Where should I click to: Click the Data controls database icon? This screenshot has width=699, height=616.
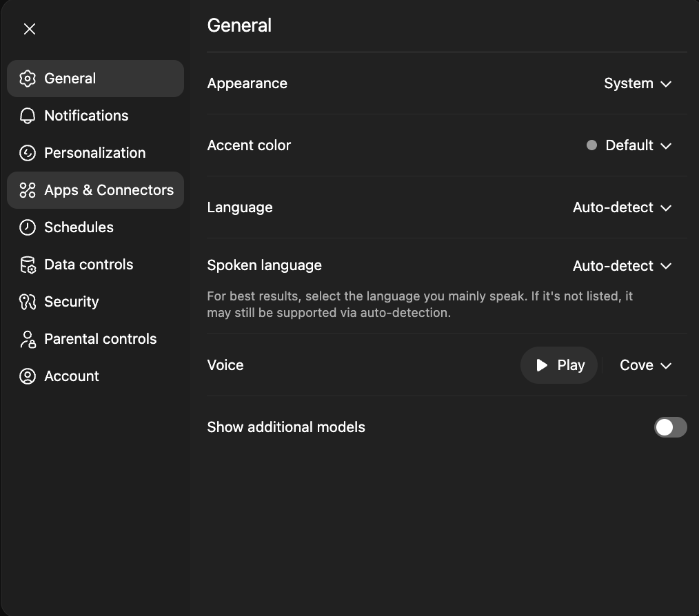click(x=28, y=265)
